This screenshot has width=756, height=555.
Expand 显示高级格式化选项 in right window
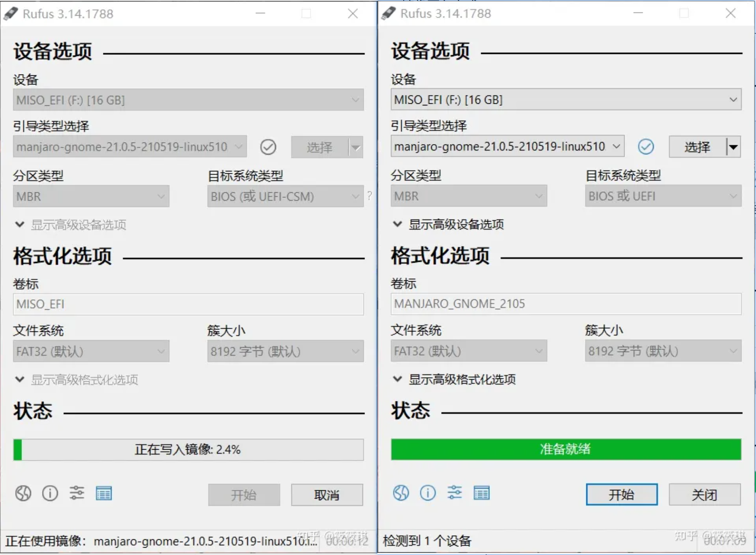454,379
